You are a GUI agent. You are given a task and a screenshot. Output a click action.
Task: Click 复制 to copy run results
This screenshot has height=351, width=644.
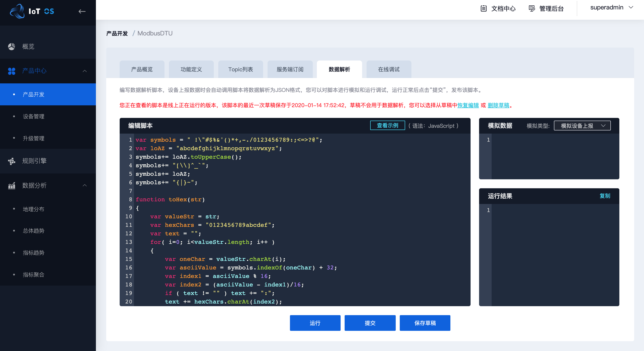pos(605,196)
